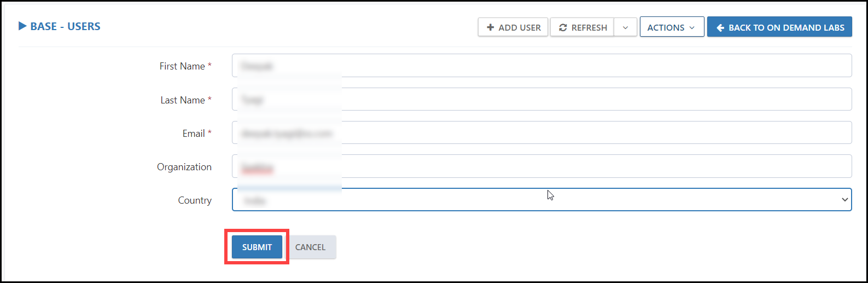Image resolution: width=868 pixels, height=283 pixels.
Task: Collapse the Base - Users triangle icon
Action: click(x=22, y=26)
